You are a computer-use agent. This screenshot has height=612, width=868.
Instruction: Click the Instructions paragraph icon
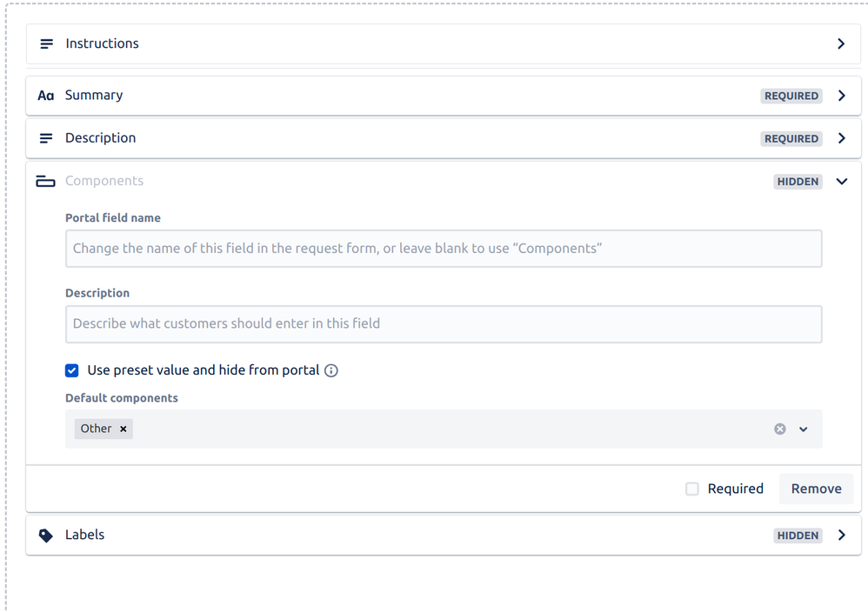point(45,43)
